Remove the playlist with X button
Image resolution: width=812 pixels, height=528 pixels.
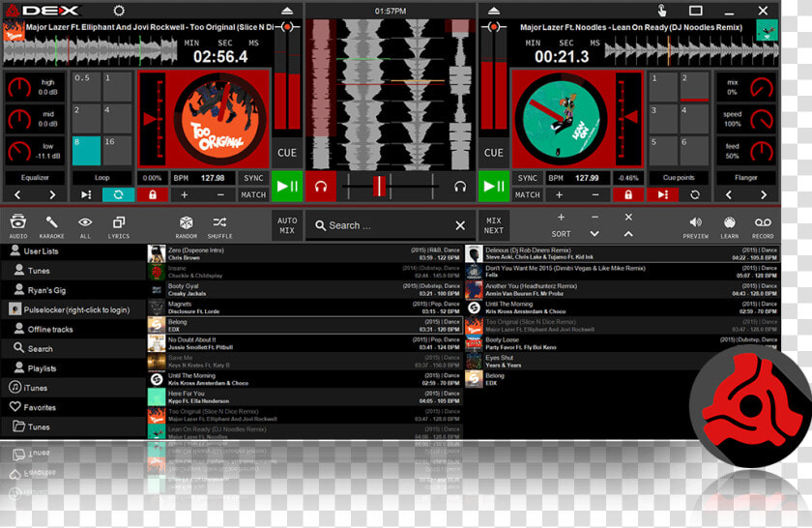(x=628, y=218)
